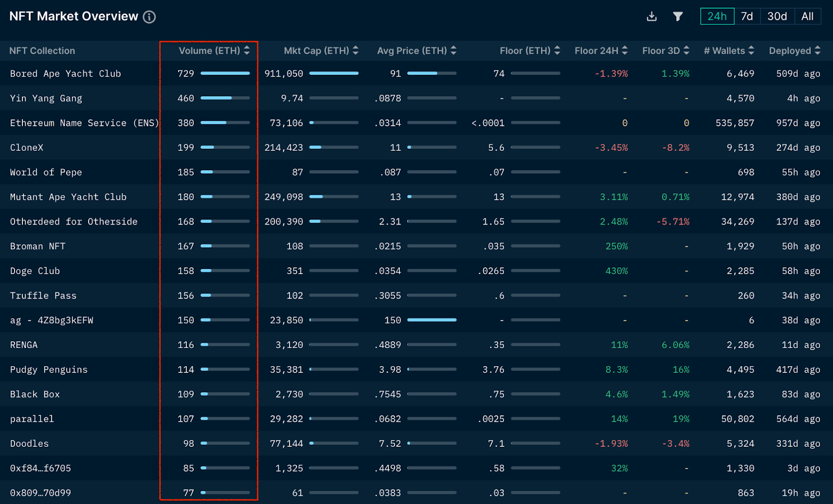Viewport: 833px width, 504px height.
Task: Click 0xf84…f6705 floor 24H value 32%
Action: (x=620, y=468)
